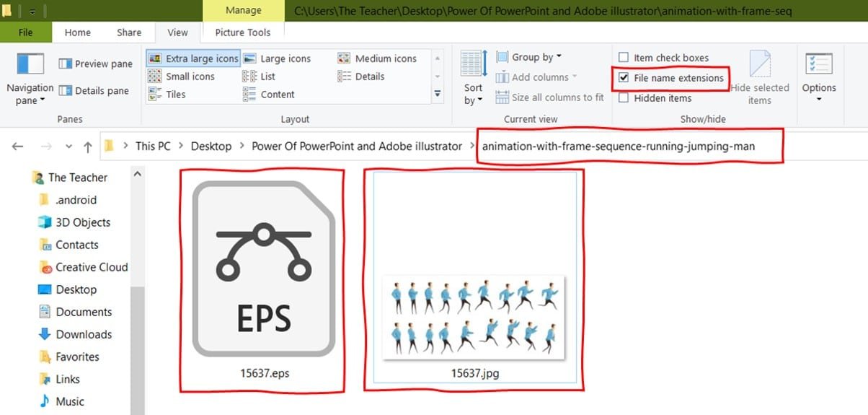
Task: Open Power Of PowerPoint breadcrumb folder
Action: [x=357, y=146]
